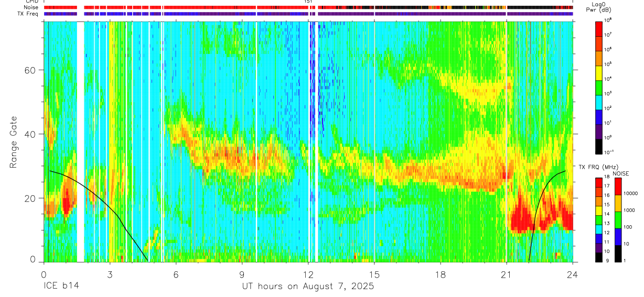Click the red top segment of NOISE colorbar

pyautogui.click(x=618, y=186)
